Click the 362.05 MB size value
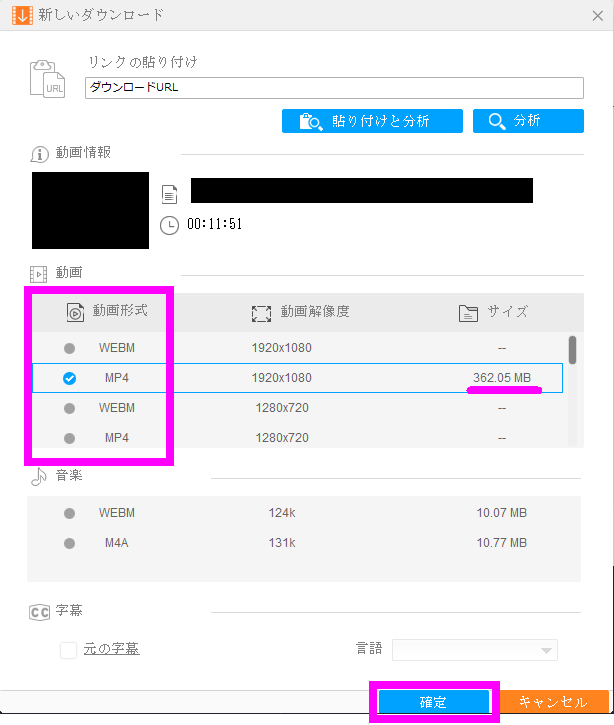The image size is (614, 725). pyautogui.click(x=502, y=378)
